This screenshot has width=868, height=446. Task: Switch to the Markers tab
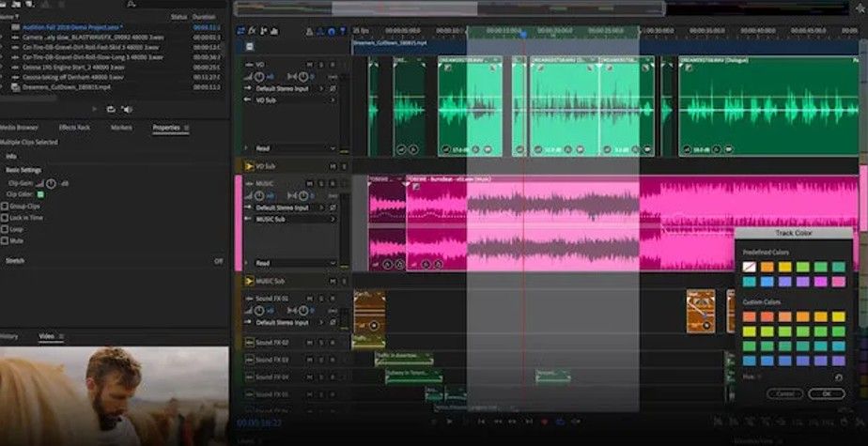121,128
